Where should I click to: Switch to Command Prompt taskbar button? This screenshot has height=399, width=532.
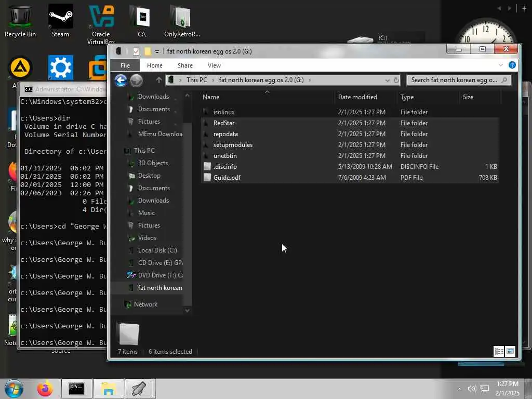coord(76,389)
